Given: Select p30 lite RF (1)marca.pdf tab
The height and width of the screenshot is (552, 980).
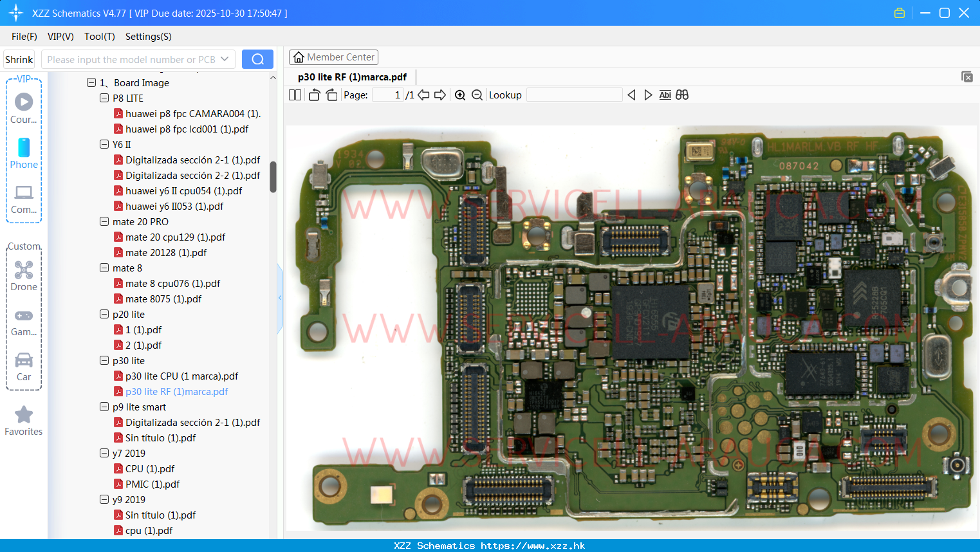Looking at the screenshot, I should pos(352,77).
